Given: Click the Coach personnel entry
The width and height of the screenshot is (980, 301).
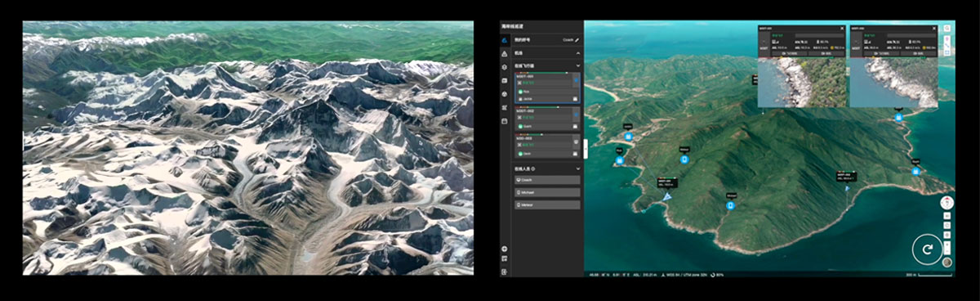Looking at the screenshot, I should (546, 179).
